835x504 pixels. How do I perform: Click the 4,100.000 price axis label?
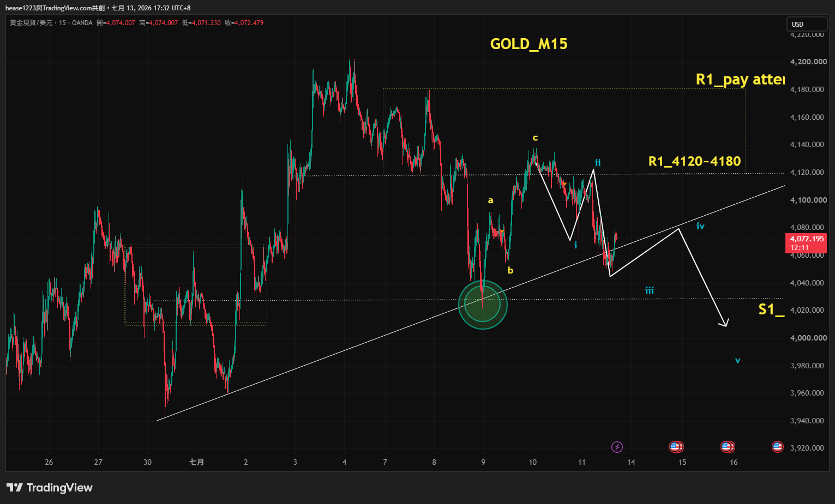(808, 200)
